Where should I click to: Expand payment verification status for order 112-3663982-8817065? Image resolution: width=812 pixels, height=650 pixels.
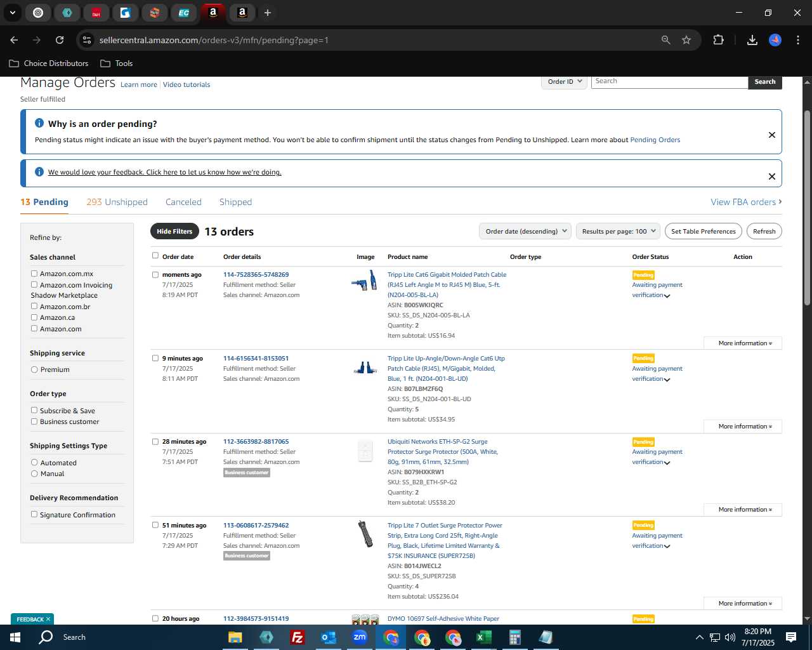[x=667, y=463]
